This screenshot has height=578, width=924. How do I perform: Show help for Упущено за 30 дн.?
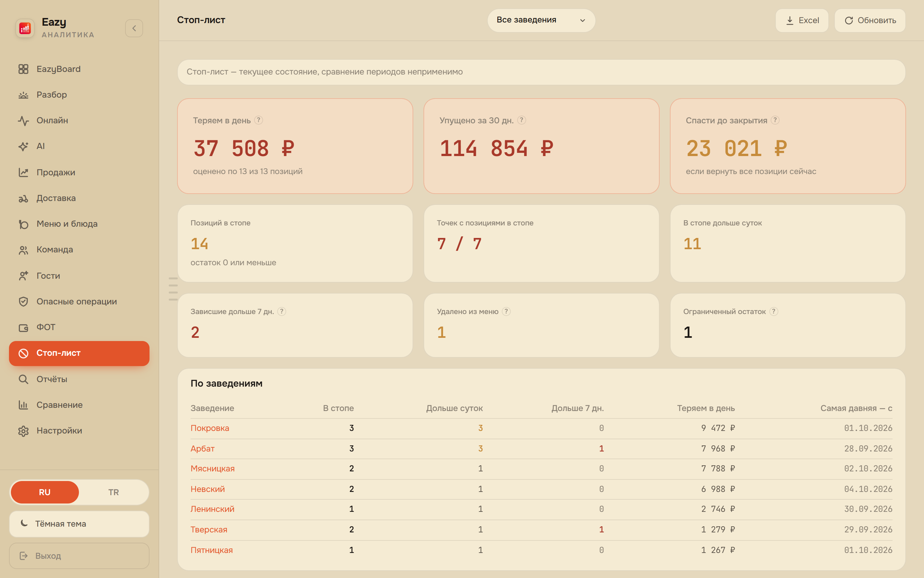click(522, 120)
